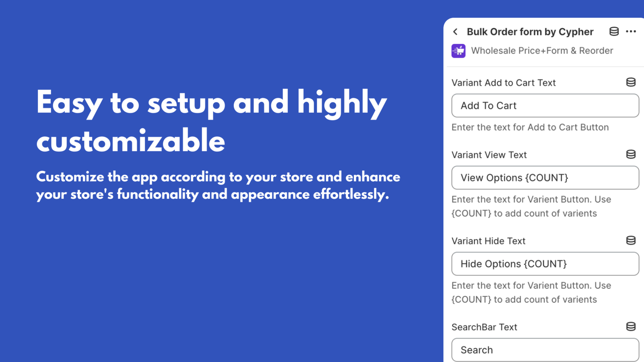
Task: Click inside the Hide Options {COUNT} field
Action: click(x=545, y=263)
